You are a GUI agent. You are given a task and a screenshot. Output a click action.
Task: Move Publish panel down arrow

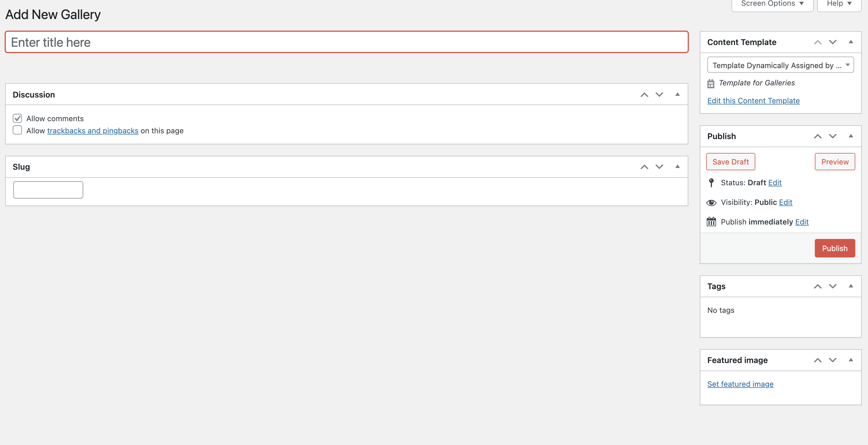[x=833, y=136]
